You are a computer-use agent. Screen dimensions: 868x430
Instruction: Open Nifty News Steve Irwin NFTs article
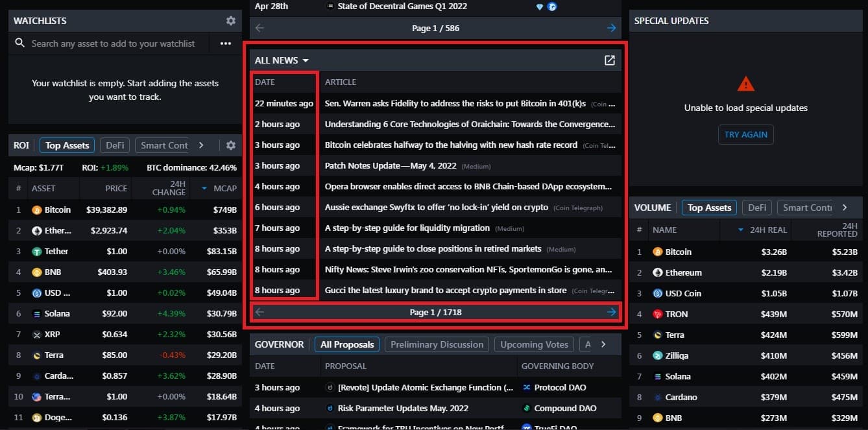click(x=468, y=269)
